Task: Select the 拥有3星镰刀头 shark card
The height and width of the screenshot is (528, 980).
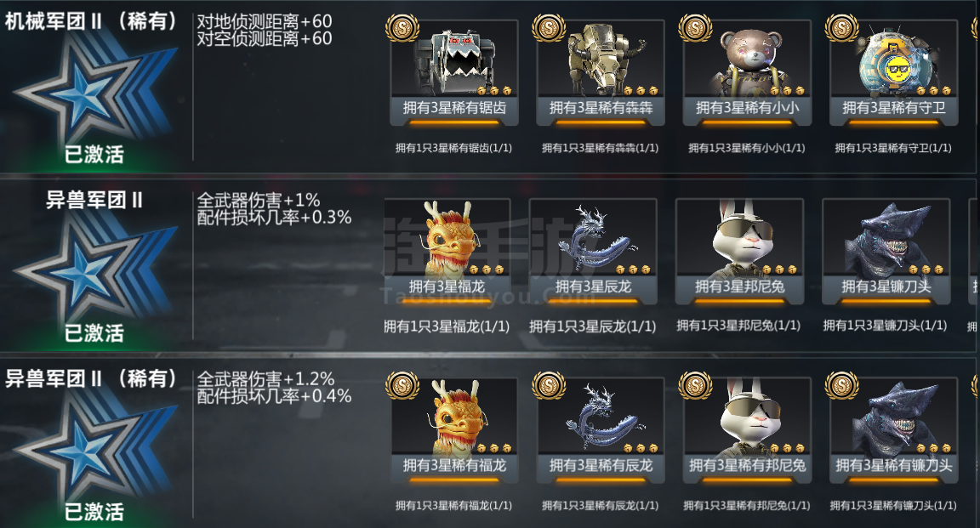Action: [x=886, y=252]
